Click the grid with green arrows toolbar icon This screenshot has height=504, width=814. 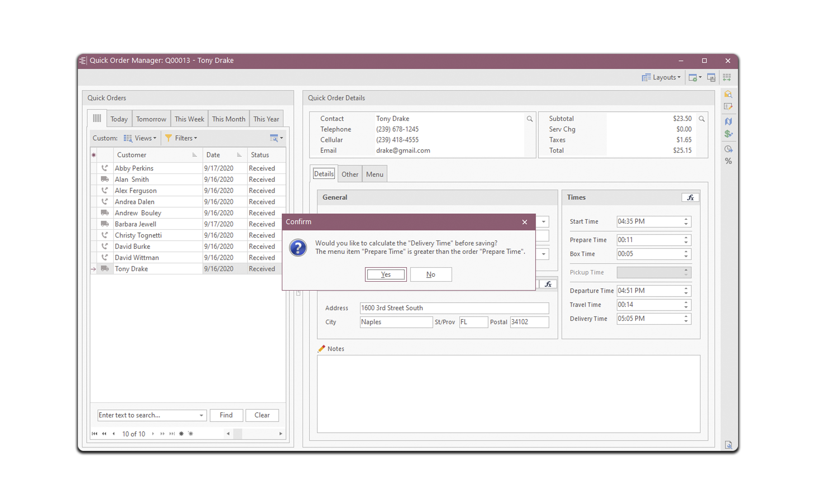point(727,78)
